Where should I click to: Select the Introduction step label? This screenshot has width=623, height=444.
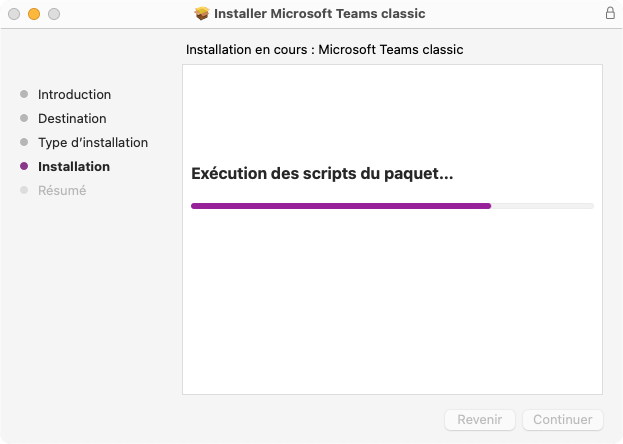[74, 95]
